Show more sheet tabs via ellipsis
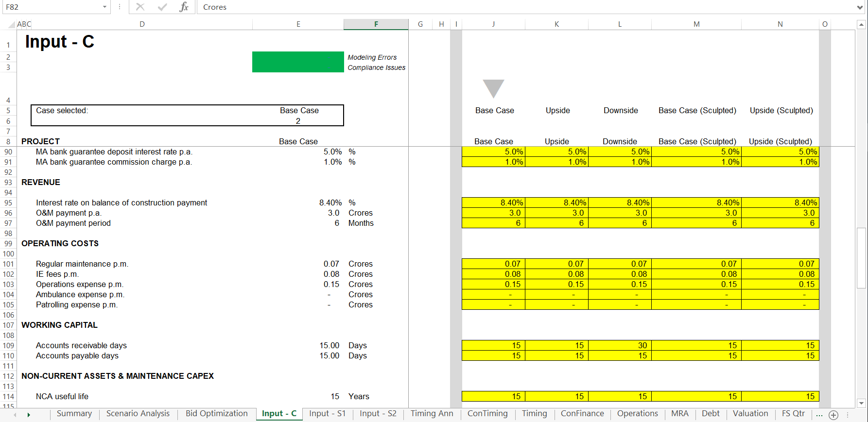 pyautogui.click(x=819, y=415)
